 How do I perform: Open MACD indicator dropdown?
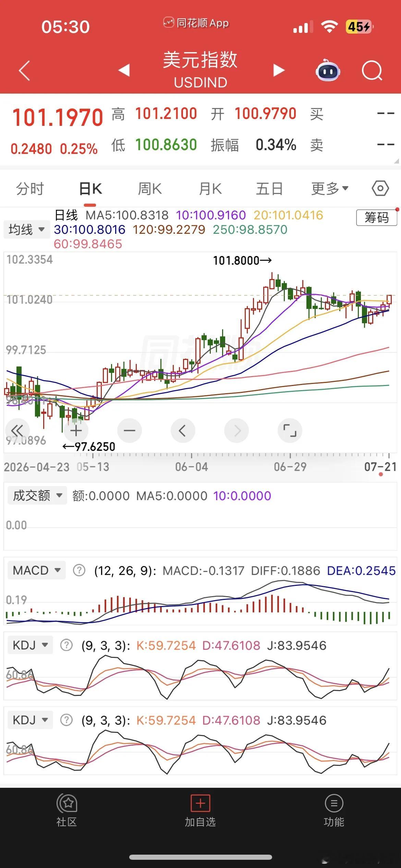point(37,570)
